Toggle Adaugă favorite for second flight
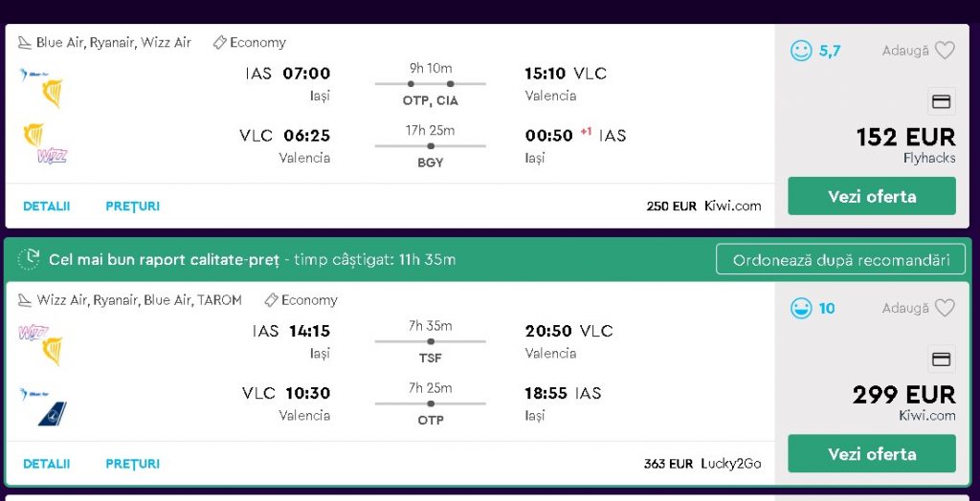 tap(905, 308)
